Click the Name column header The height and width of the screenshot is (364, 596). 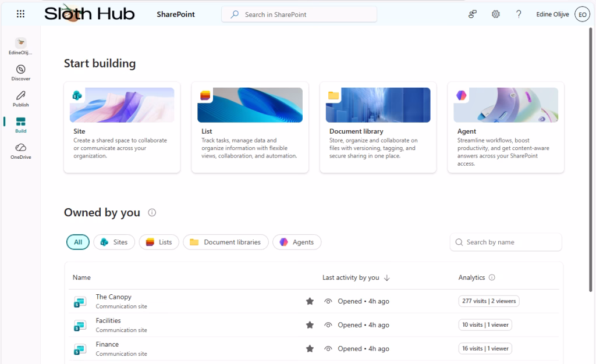pos(81,278)
